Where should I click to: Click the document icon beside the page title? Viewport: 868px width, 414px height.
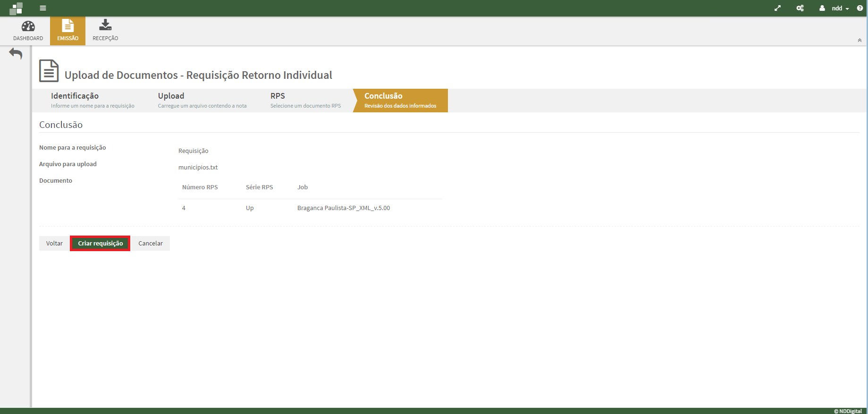point(49,71)
